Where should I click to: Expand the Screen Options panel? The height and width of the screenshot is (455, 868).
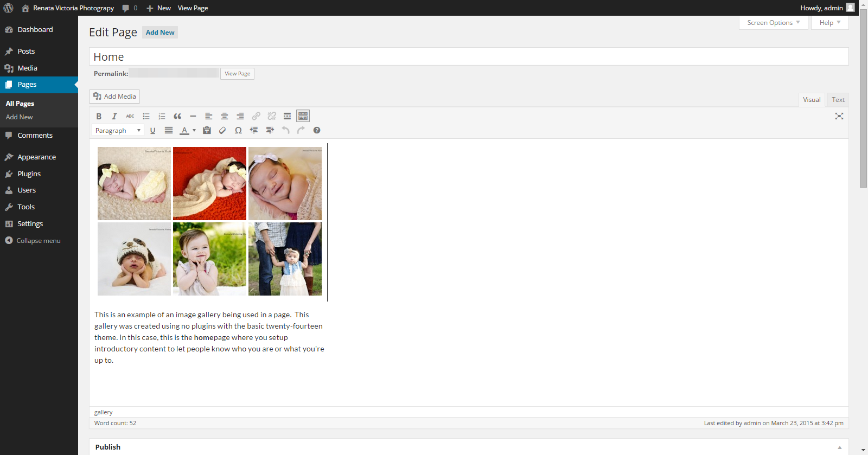point(773,23)
